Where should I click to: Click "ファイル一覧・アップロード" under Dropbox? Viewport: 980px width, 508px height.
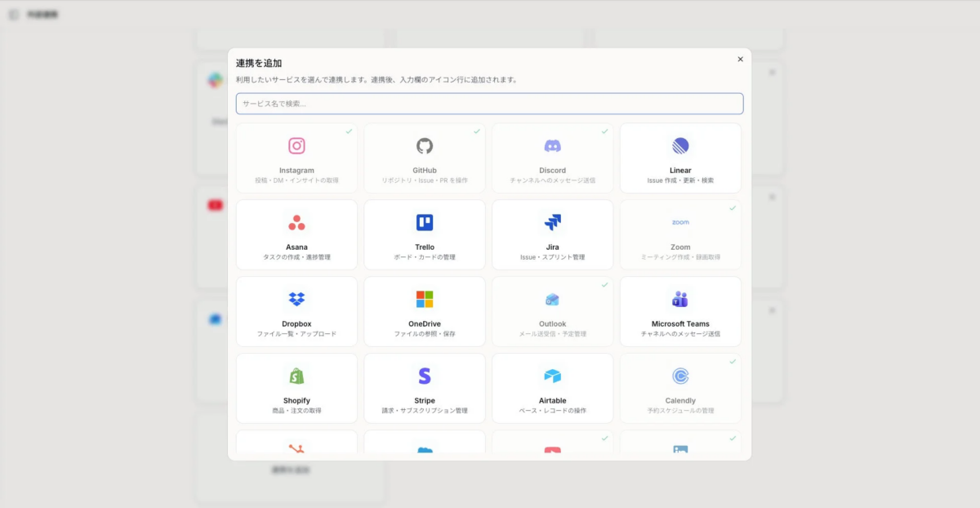(x=296, y=334)
